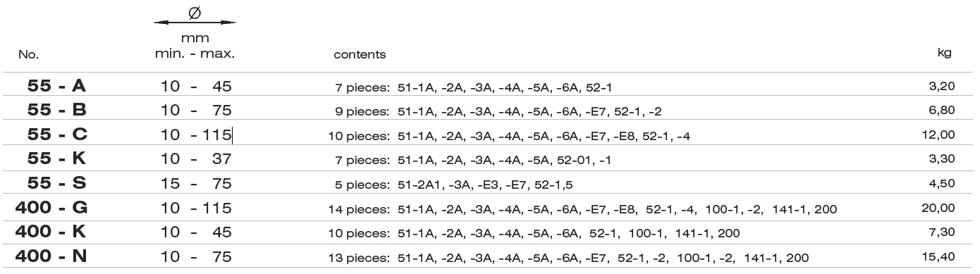
Task: Select product number 400 - K
Action: pos(51,232)
